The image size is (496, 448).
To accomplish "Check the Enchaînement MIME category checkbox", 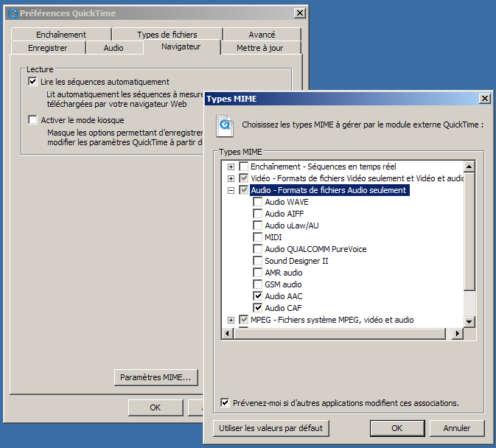I will pyautogui.click(x=243, y=167).
